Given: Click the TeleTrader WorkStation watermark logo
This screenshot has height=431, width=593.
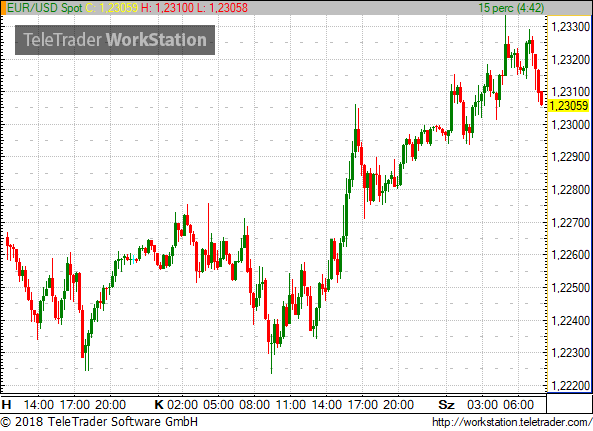Looking at the screenshot, I should 115,40.
